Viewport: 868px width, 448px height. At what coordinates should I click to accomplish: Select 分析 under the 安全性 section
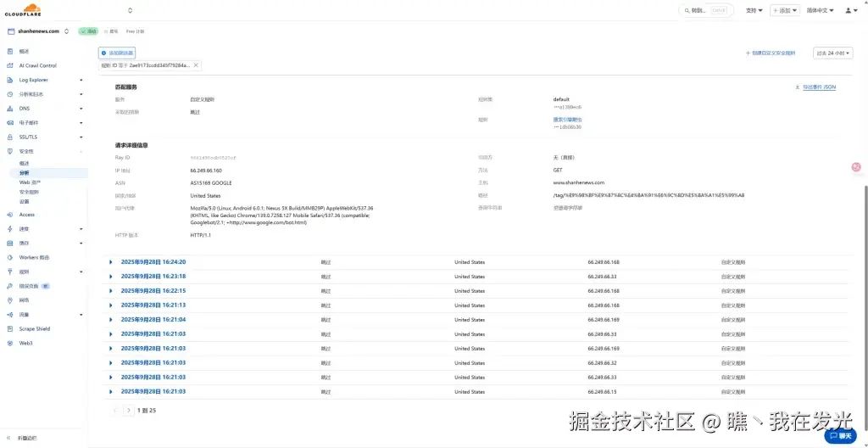24,173
